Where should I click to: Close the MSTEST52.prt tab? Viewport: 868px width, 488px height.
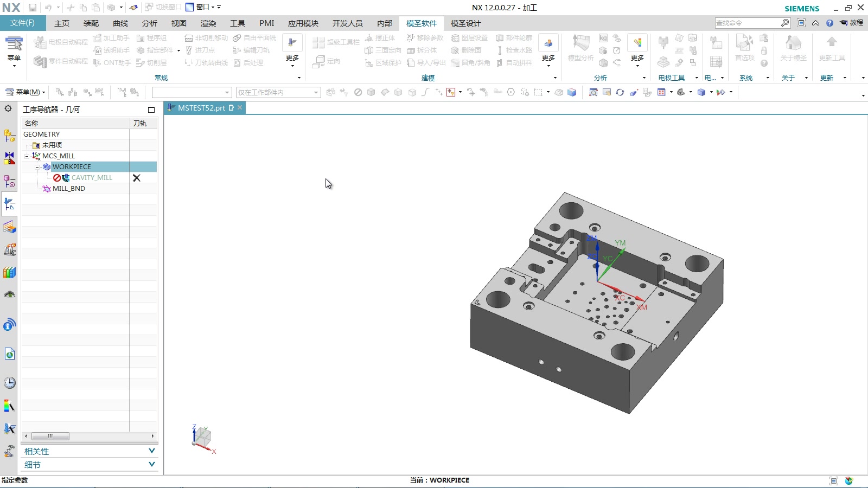click(240, 108)
